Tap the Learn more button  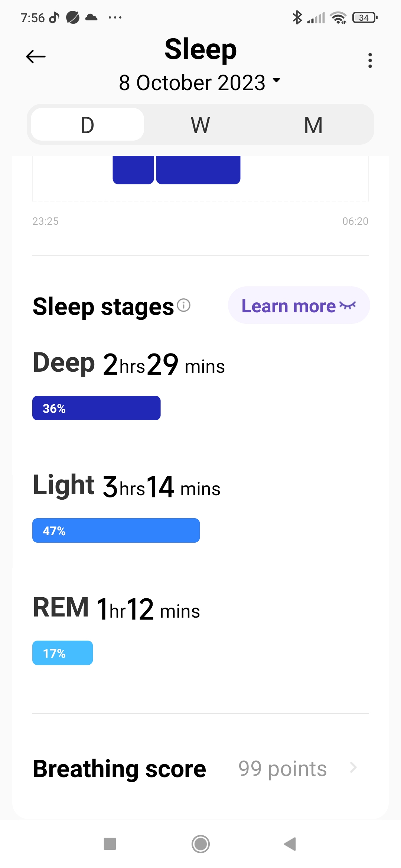point(299,305)
